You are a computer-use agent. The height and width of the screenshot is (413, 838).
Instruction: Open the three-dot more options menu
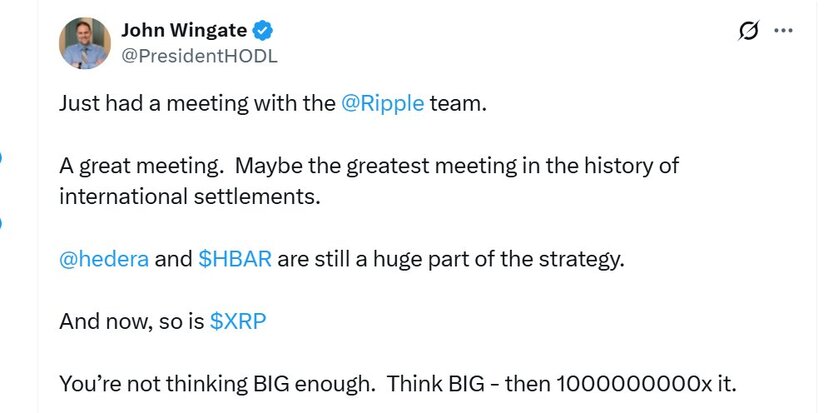pyautogui.click(x=783, y=30)
